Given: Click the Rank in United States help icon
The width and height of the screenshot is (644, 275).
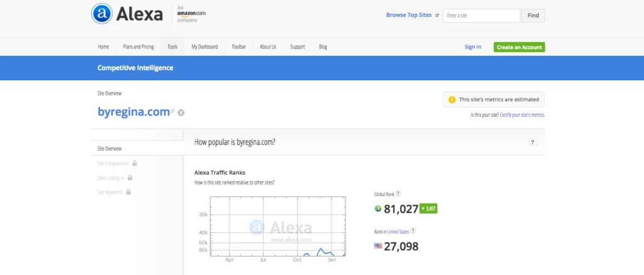Looking at the screenshot, I should point(413,231).
